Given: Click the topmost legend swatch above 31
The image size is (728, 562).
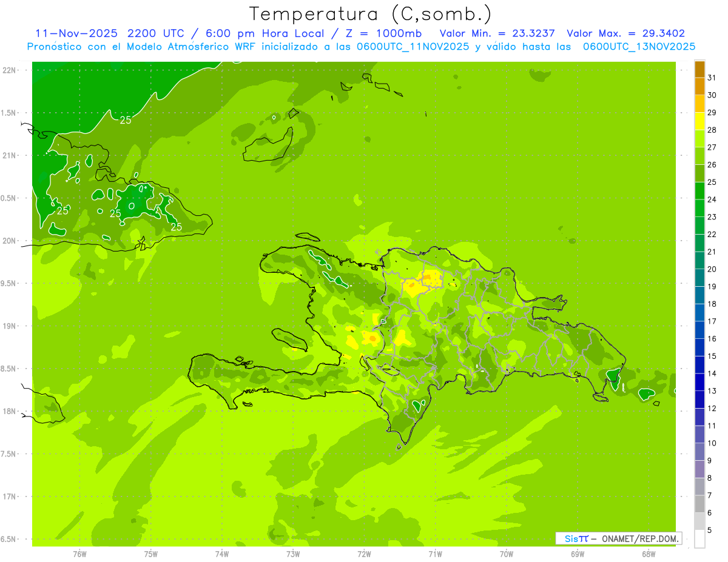Looking at the screenshot, I should [699, 69].
